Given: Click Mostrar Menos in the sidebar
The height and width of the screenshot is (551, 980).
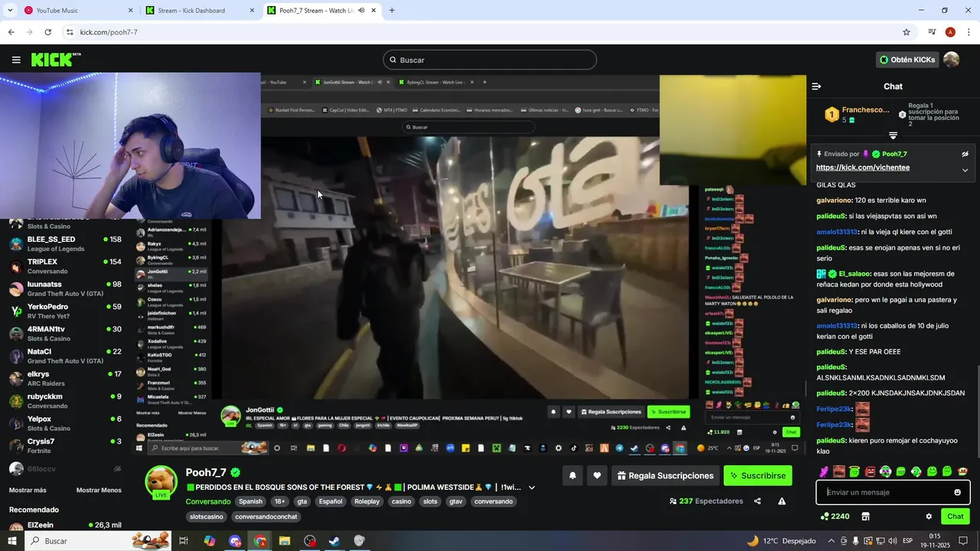Looking at the screenshot, I should 99,490.
